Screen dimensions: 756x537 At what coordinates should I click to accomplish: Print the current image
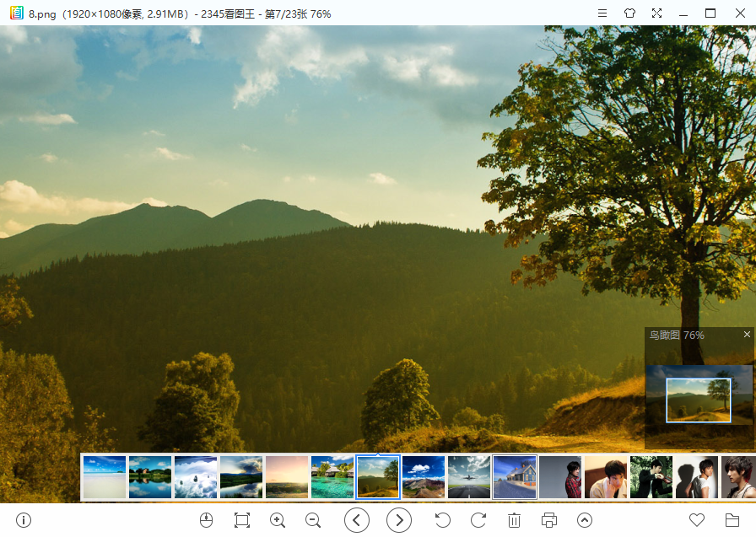(x=549, y=520)
